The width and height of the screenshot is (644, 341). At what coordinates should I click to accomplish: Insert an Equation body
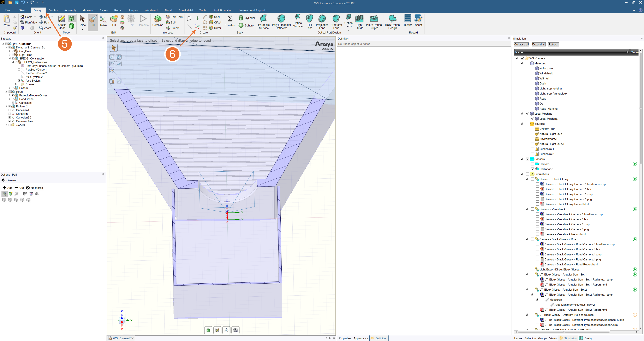tap(230, 21)
